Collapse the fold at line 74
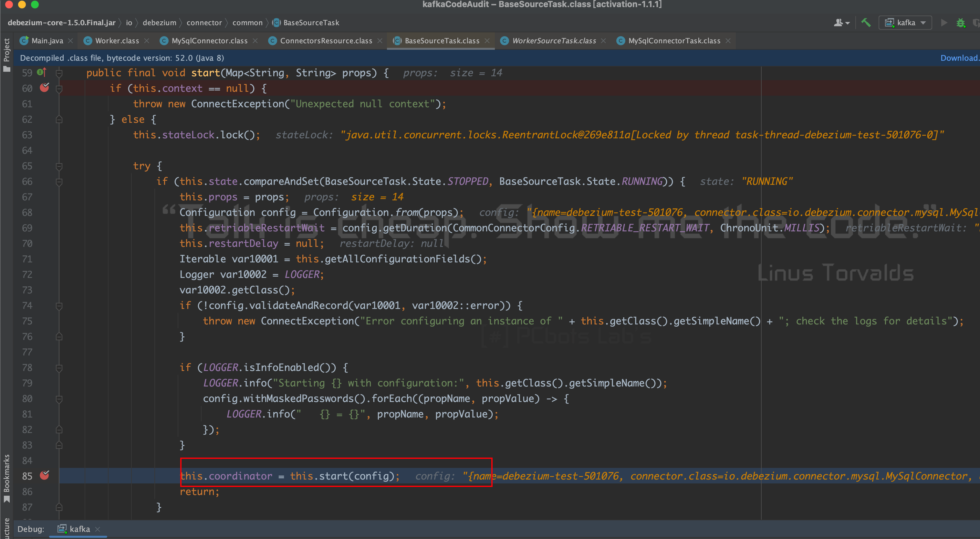 pos(59,306)
